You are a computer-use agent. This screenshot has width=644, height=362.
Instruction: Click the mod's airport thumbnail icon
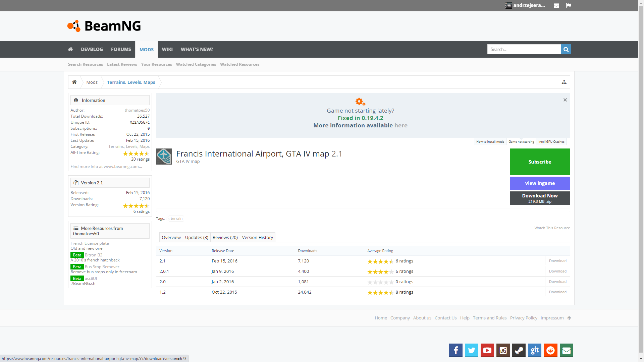[x=164, y=157]
